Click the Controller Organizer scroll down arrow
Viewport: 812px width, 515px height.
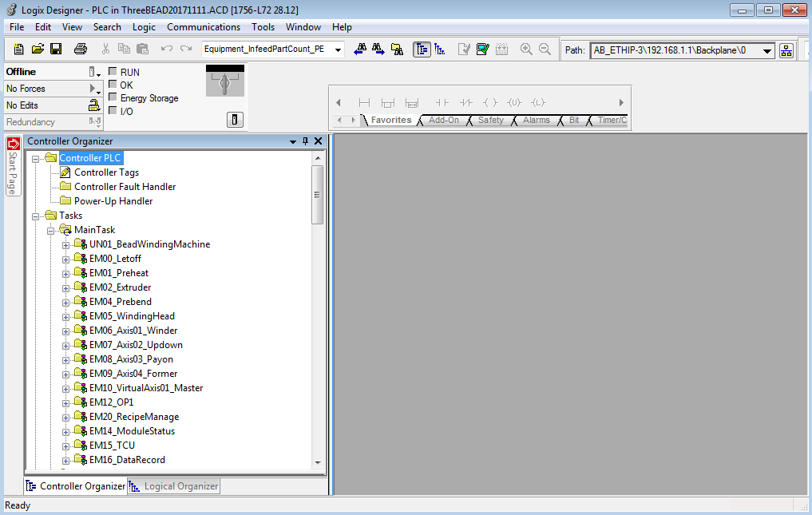click(317, 462)
